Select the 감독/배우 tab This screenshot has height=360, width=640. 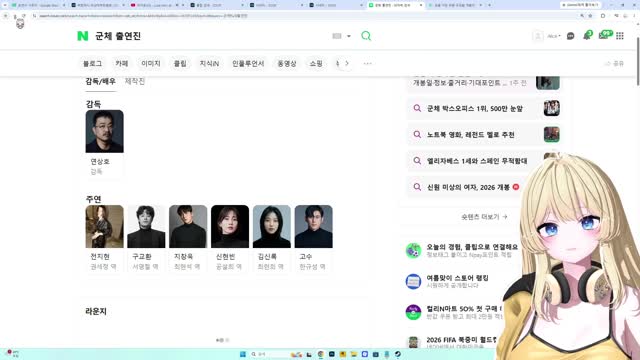point(100,81)
